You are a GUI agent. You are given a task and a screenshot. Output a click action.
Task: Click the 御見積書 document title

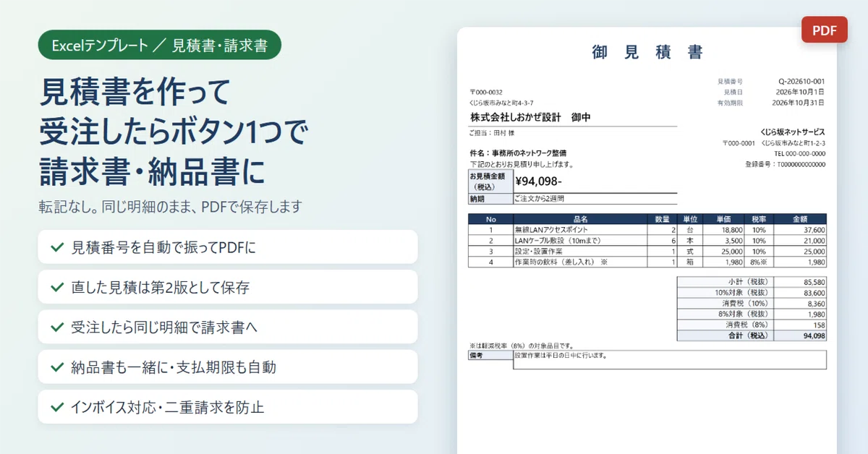pos(647,52)
